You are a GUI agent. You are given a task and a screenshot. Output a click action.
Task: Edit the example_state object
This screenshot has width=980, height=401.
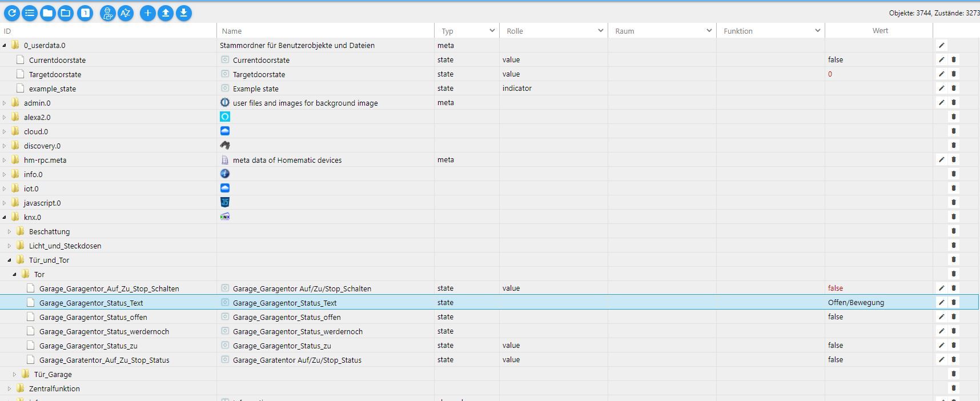pyautogui.click(x=941, y=88)
